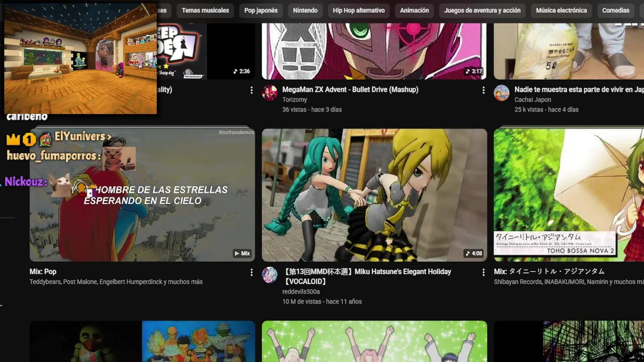Play the Toho Bossa Nova 2 thumbnail
The height and width of the screenshot is (362, 644).
(569, 195)
